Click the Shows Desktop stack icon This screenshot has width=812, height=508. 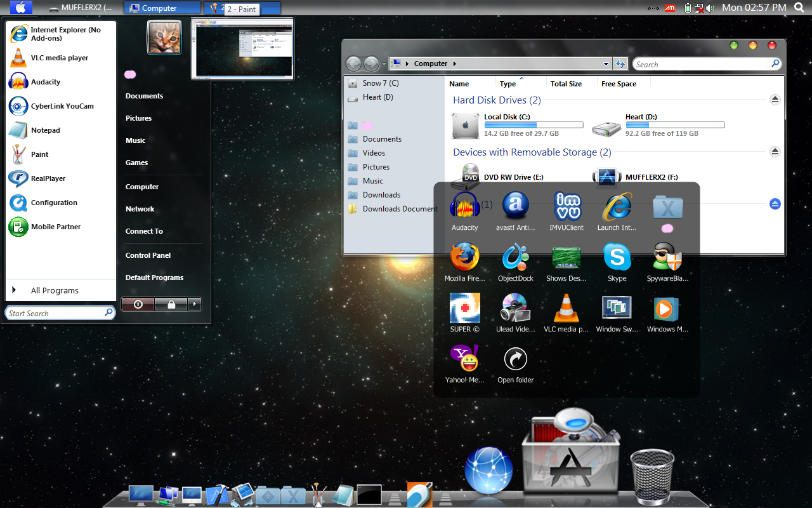tap(566, 257)
